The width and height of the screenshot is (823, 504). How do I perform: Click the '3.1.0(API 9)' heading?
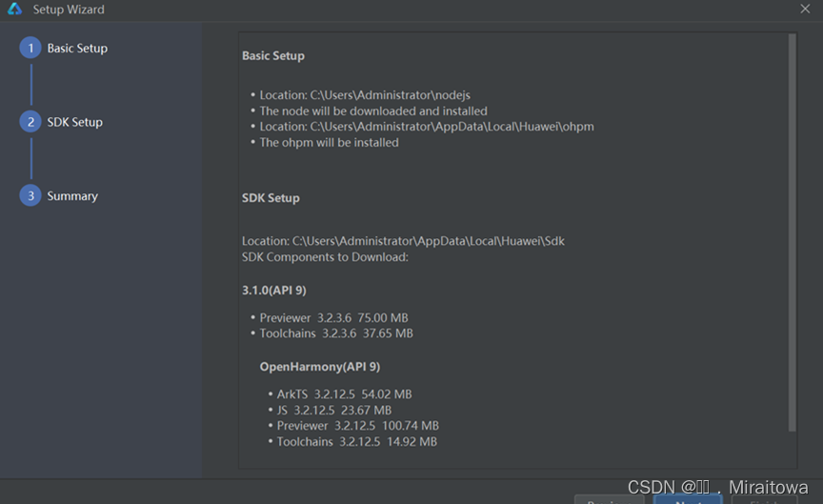click(x=274, y=291)
